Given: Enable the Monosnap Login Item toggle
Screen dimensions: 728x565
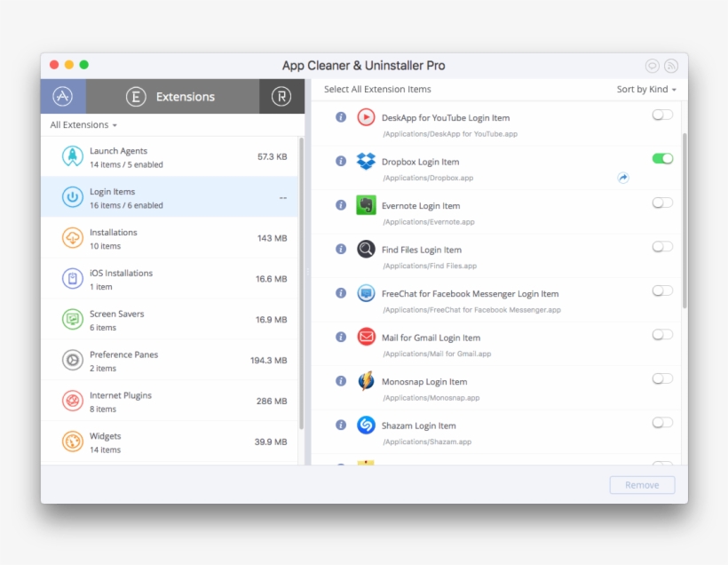Looking at the screenshot, I should pos(662,378).
